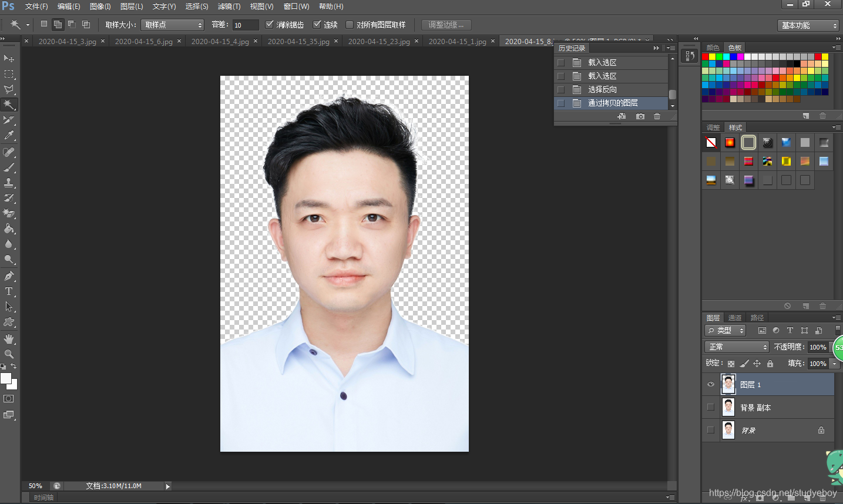843x504 pixels.
Task: Select the Eraser tool
Action: click(x=9, y=213)
